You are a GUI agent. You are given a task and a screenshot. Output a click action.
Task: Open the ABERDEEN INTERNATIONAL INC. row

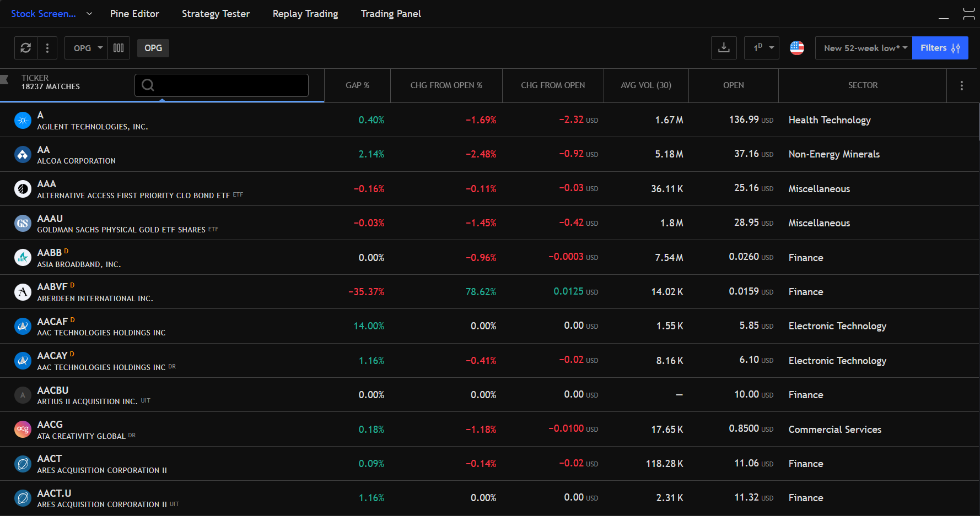490,292
